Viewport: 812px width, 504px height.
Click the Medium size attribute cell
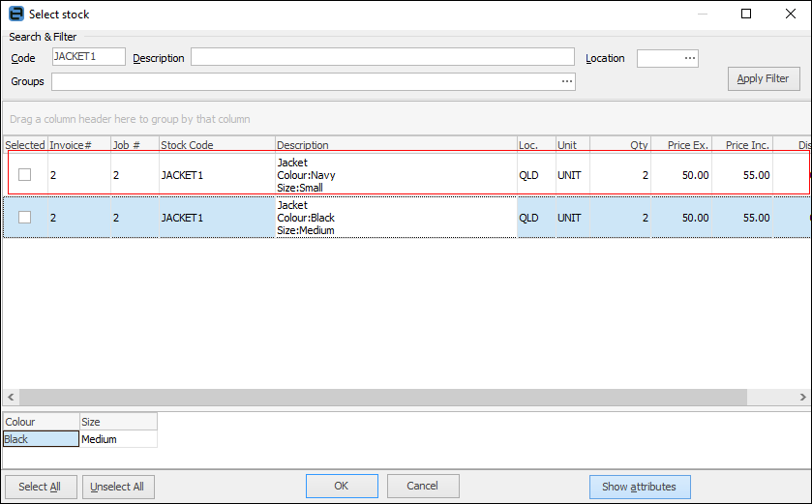point(118,439)
